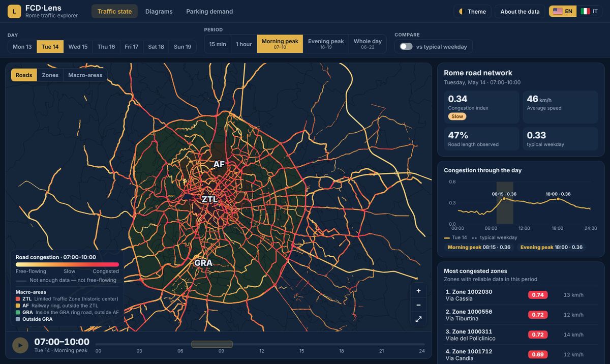Select Sat 18 day
Image resolution: width=610 pixels, height=364 pixels.
pyautogui.click(x=156, y=47)
